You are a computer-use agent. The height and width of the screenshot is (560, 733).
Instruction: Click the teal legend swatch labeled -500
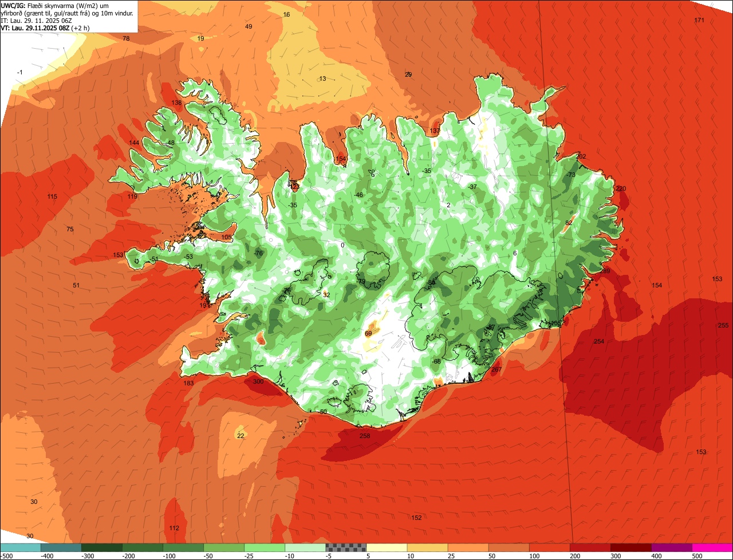point(20,547)
